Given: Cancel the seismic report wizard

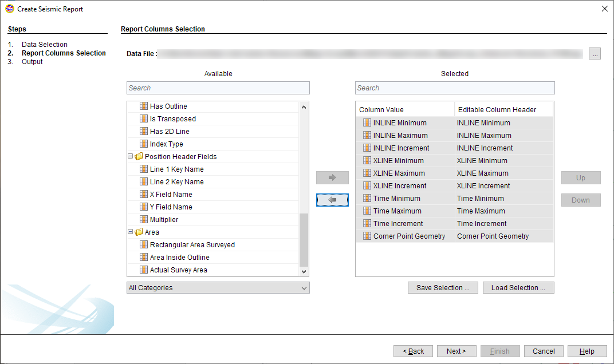Looking at the screenshot, I should 544,351.
